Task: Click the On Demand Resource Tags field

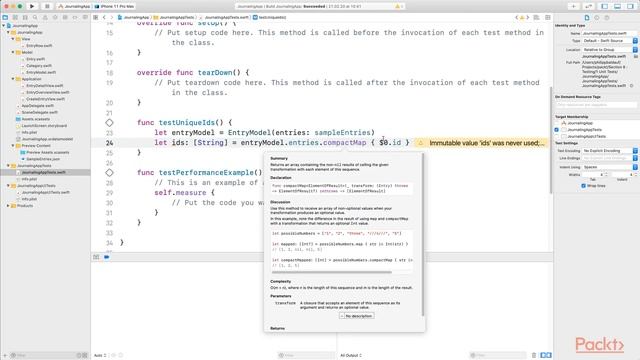Action: (596, 105)
